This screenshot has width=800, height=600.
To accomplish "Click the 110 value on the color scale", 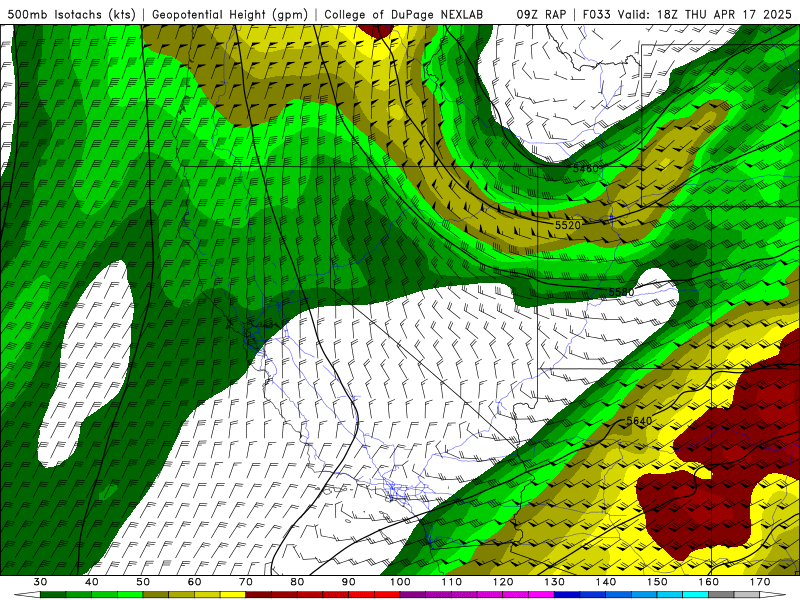I will [x=452, y=582].
